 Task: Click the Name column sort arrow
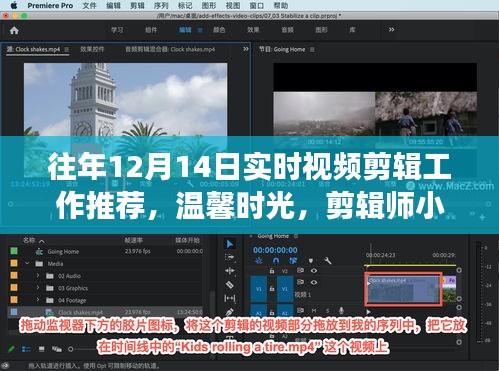point(42,241)
